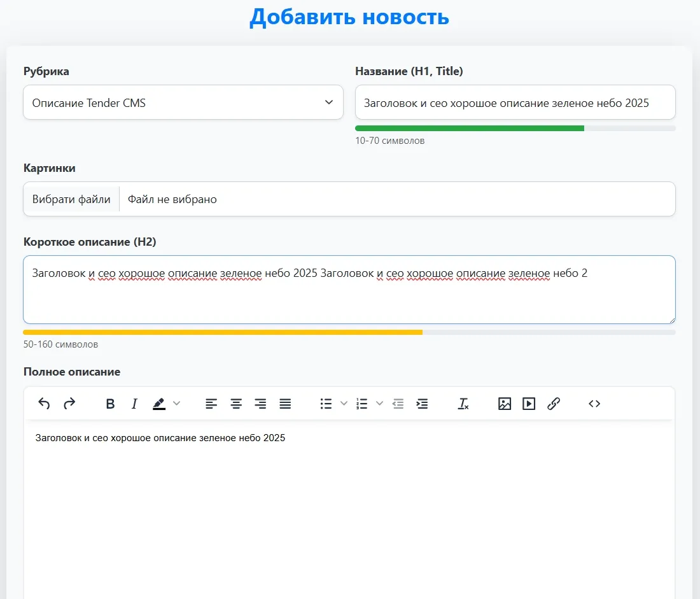Align text to the center
Viewport: 700px width, 599px height.
tap(235, 404)
